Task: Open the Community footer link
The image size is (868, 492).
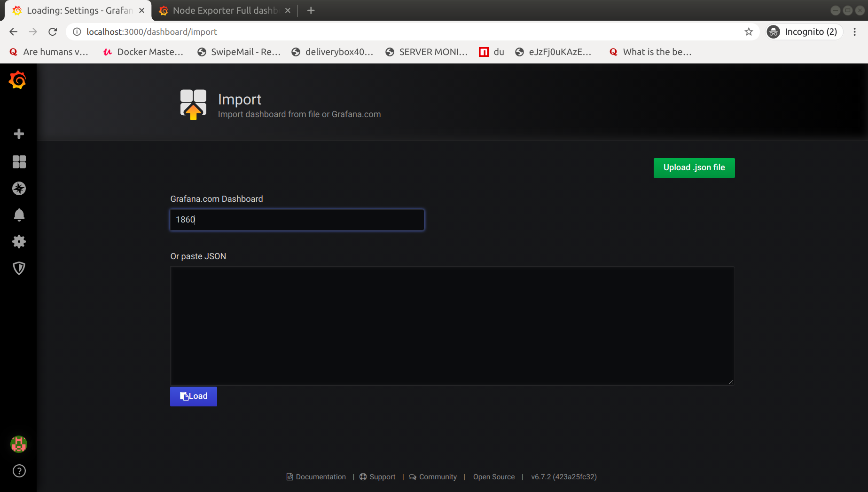Action: (x=433, y=476)
